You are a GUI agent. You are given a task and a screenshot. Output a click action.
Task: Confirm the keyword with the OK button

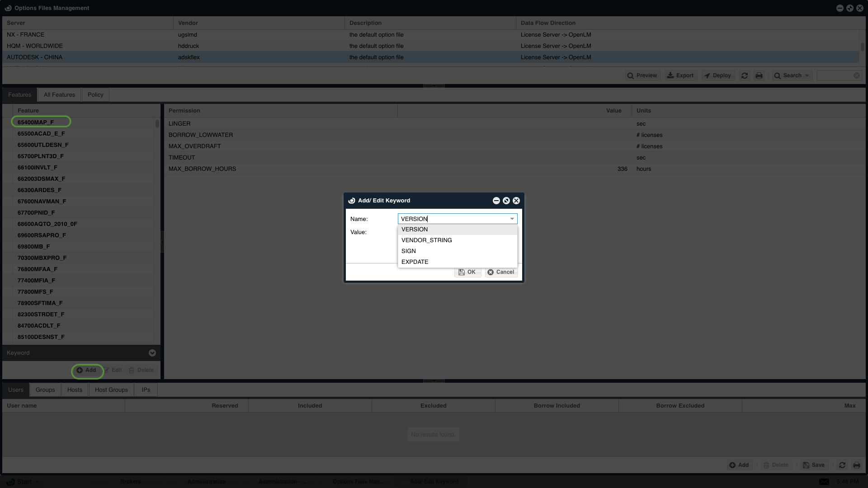(467, 272)
